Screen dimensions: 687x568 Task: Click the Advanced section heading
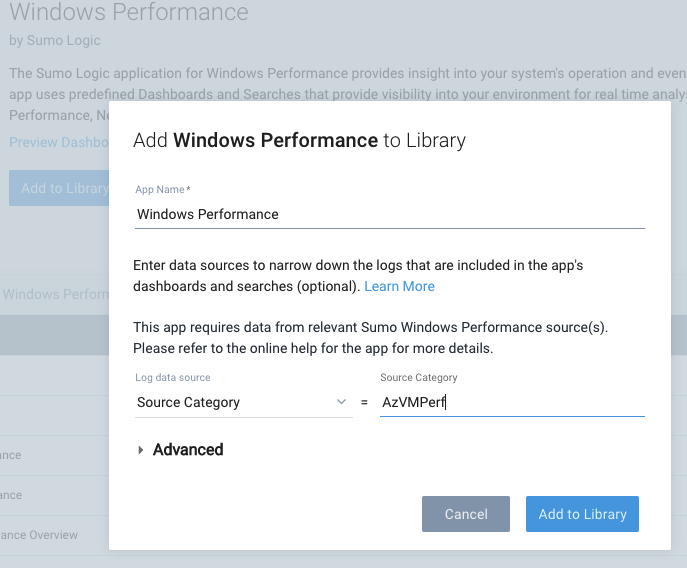point(188,450)
